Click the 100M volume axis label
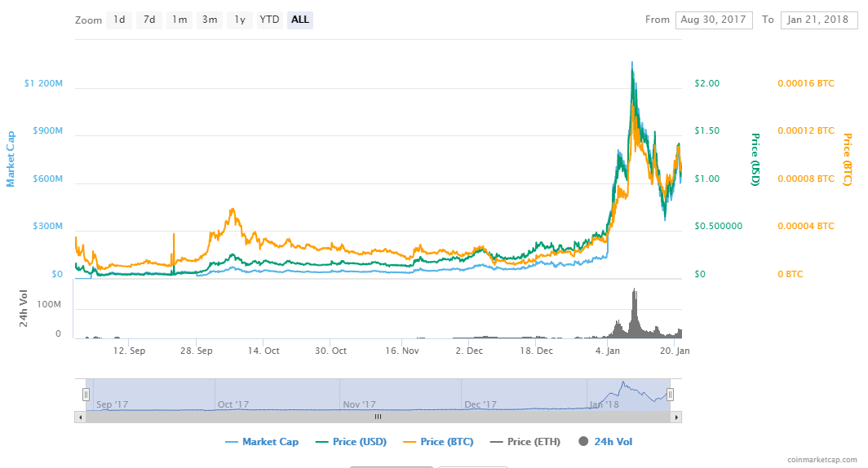The height and width of the screenshot is (468, 868). click(x=49, y=305)
